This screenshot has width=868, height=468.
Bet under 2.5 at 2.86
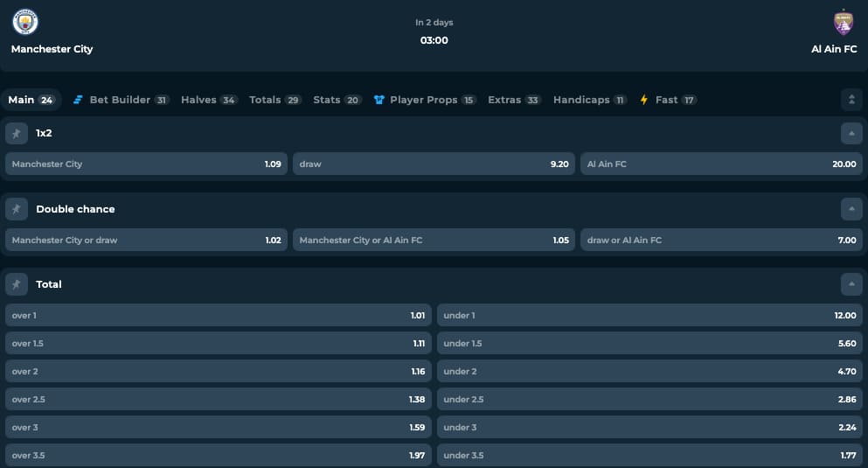coord(649,399)
